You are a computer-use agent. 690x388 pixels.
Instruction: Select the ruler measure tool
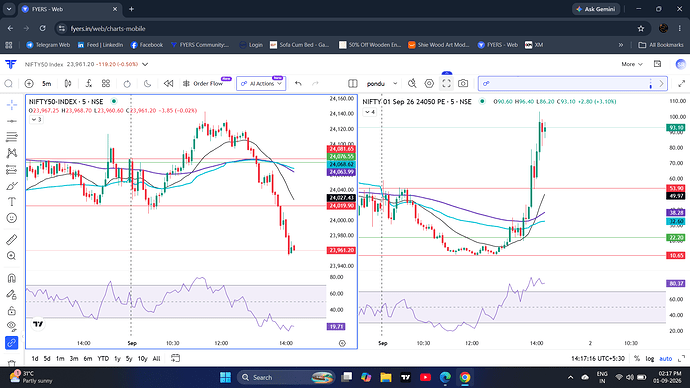(x=12, y=239)
